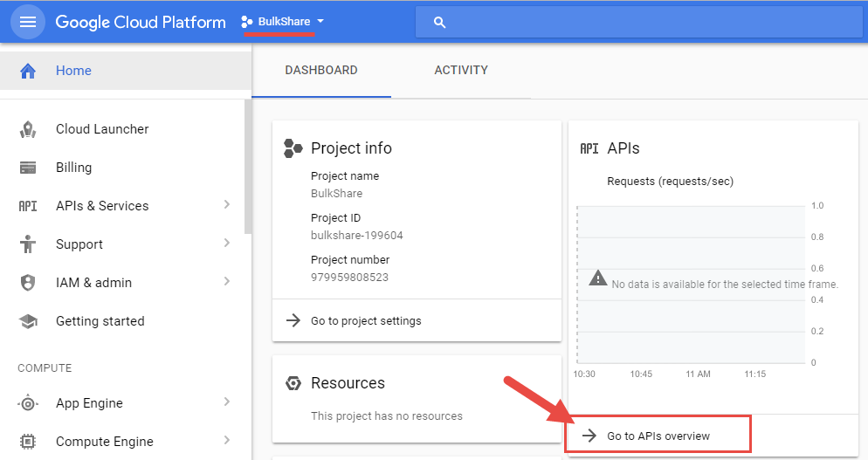Click the Support person icon
The height and width of the screenshot is (460, 868).
point(28,244)
